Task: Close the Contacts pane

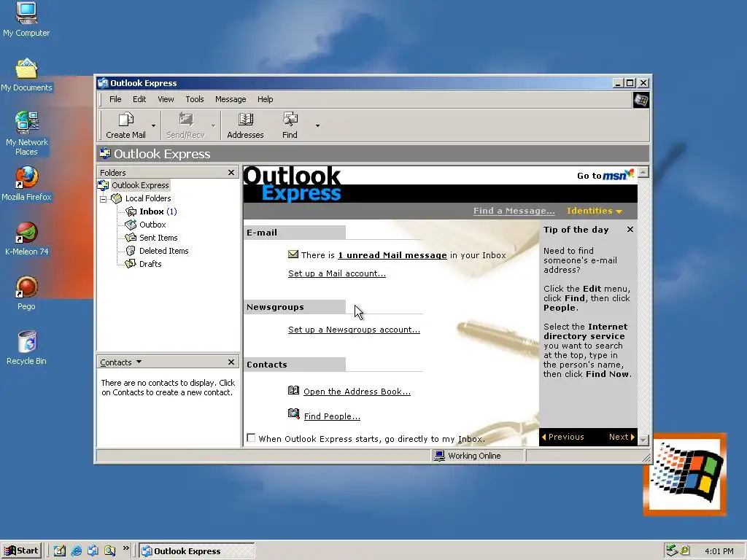Action: coord(231,362)
